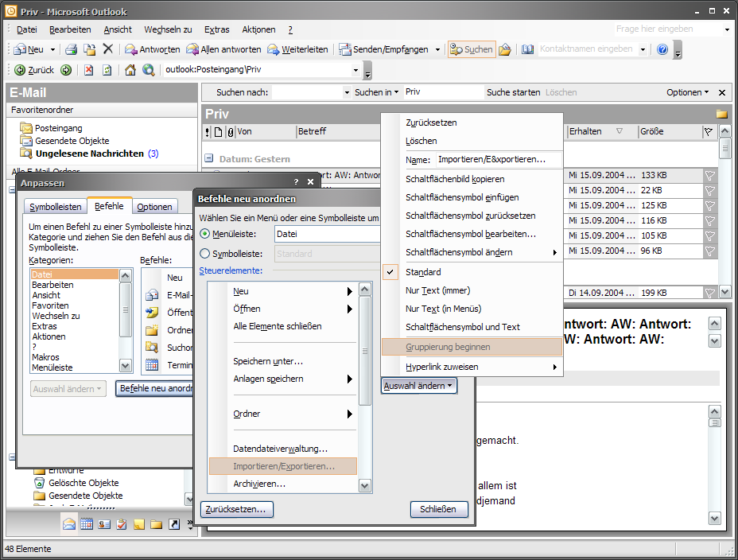
Task: Open Mail in the navigation bar
Action: tap(69, 523)
